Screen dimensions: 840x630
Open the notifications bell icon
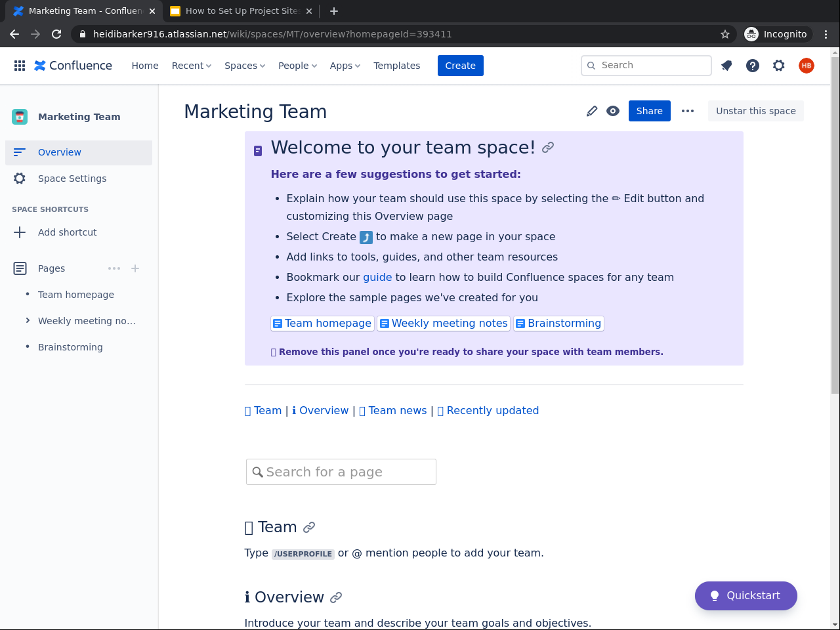[726, 66]
